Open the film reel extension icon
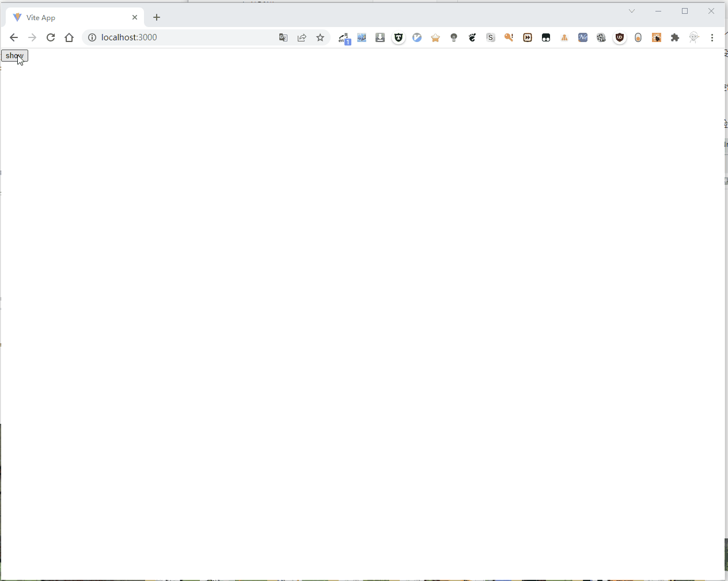 [601, 37]
